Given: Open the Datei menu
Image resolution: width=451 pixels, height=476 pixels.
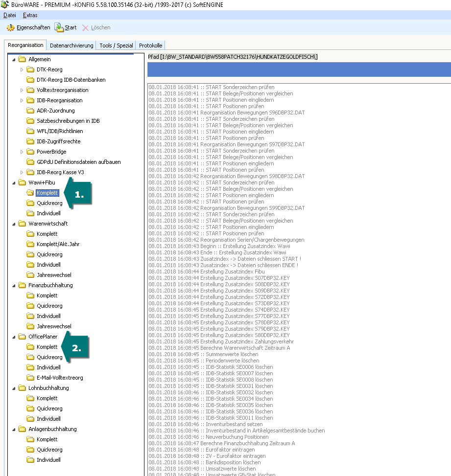Looking at the screenshot, I should (10, 15).
